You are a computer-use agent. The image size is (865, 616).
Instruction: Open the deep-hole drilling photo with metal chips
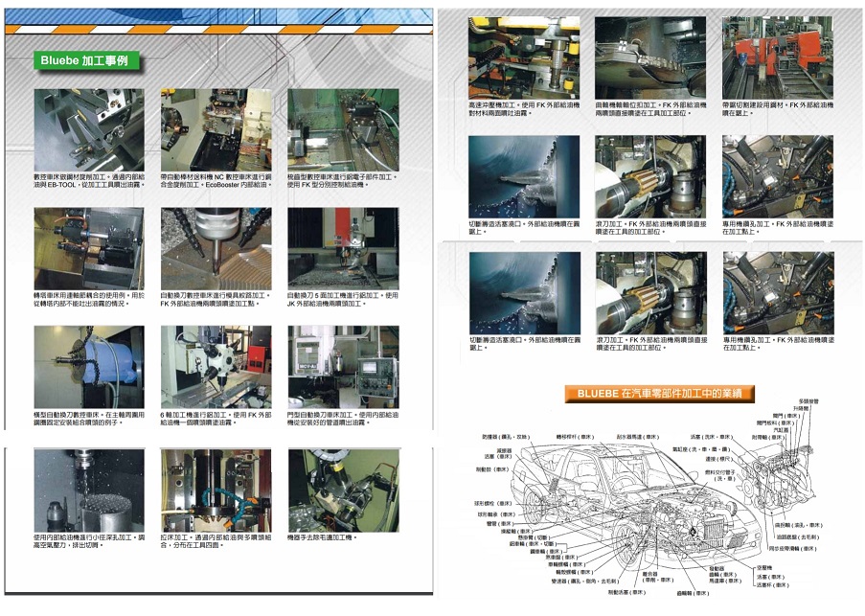click(89, 491)
